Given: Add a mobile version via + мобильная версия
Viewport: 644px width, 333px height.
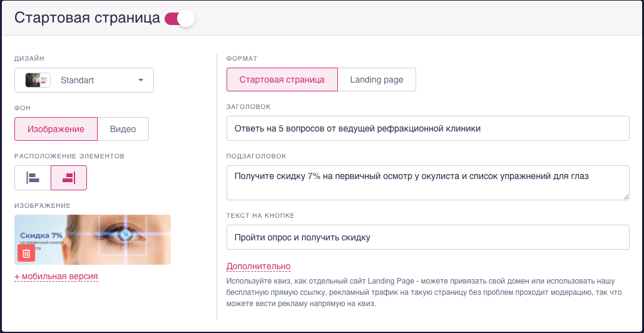Looking at the screenshot, I should coord(56,276).
